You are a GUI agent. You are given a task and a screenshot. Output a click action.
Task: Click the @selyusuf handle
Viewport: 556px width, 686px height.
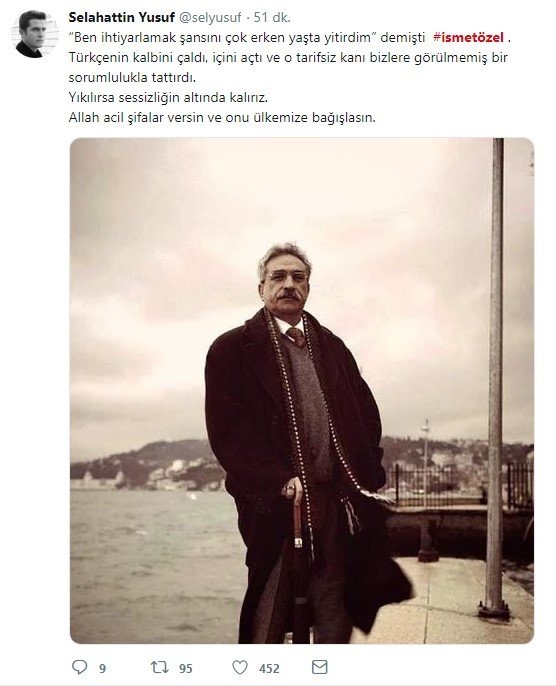[210, 18]
